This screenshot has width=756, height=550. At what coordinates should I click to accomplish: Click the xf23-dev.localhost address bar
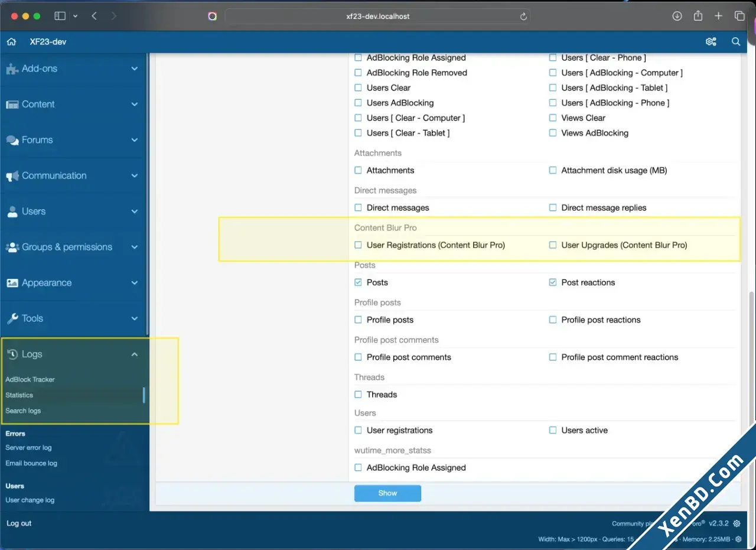[377, 17]
